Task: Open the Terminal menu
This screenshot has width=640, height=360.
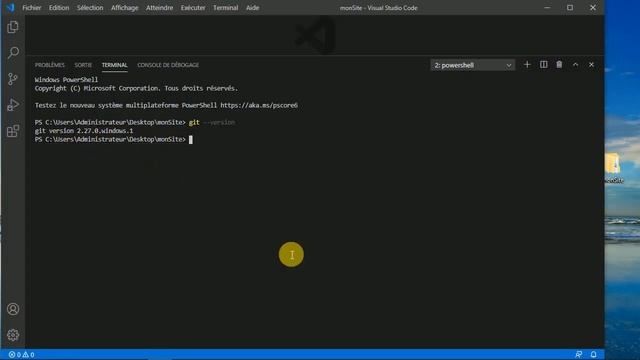Action: 225,8
